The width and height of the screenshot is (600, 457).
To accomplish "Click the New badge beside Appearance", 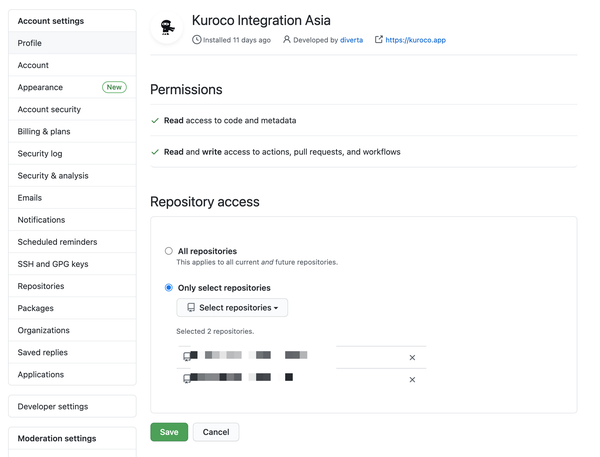I will (x=114, y=87).
